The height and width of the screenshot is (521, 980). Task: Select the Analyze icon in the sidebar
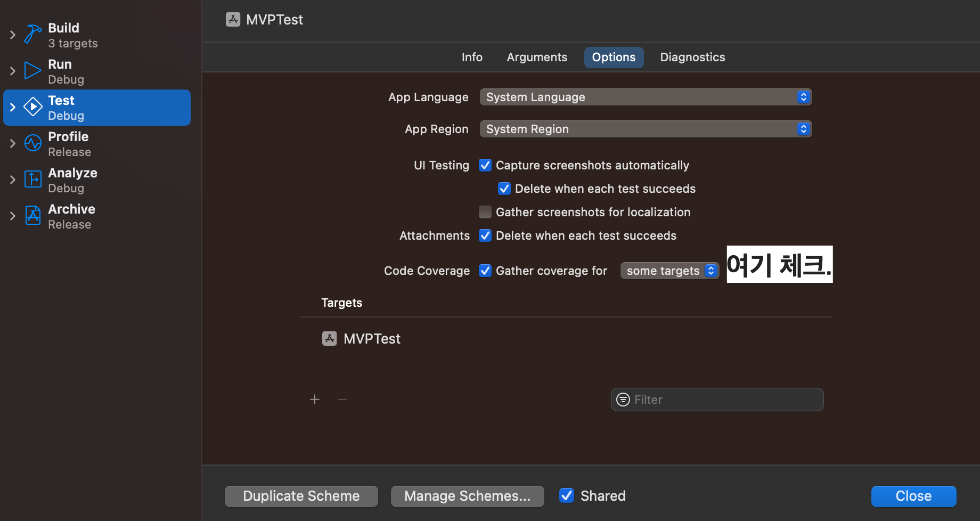(32, 179)
